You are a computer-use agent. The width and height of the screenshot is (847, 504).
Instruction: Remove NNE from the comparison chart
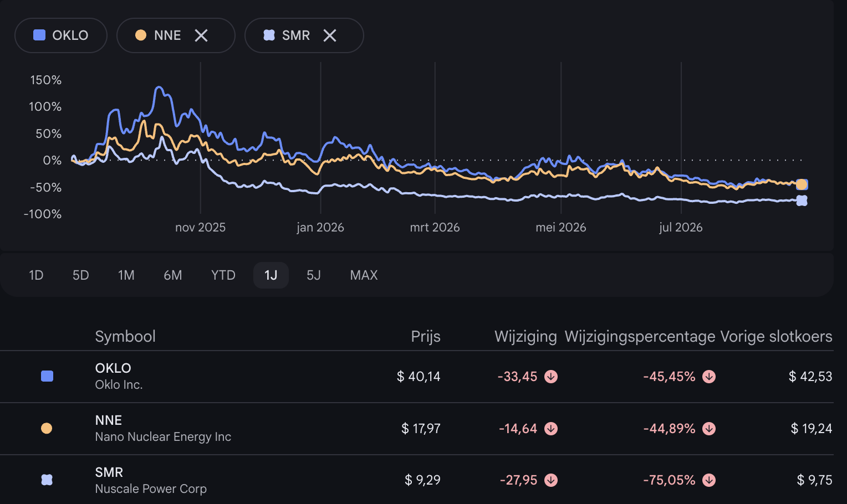(x=201, y=35)
